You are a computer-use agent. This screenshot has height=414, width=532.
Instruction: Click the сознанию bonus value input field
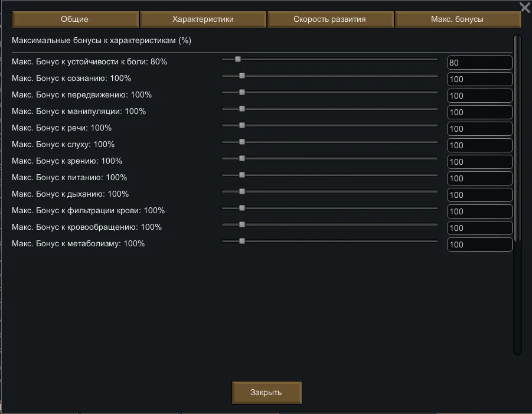(479, 79)
